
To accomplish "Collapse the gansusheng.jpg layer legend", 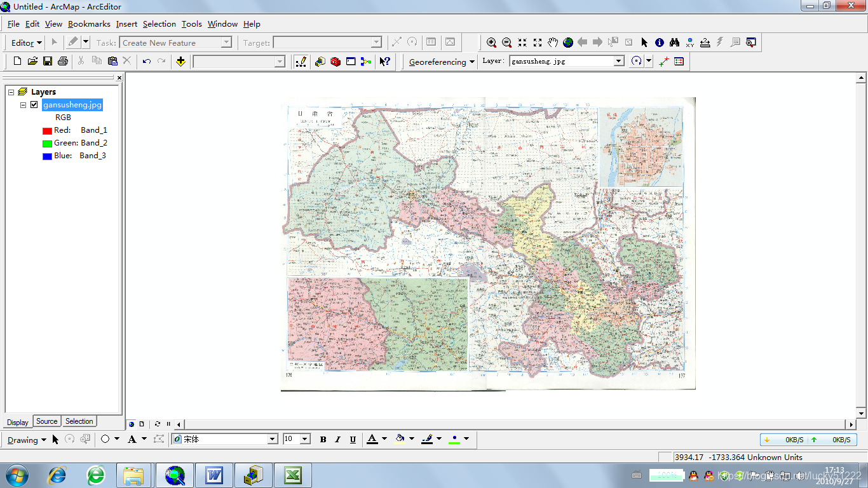I will (x=24, y=105).
